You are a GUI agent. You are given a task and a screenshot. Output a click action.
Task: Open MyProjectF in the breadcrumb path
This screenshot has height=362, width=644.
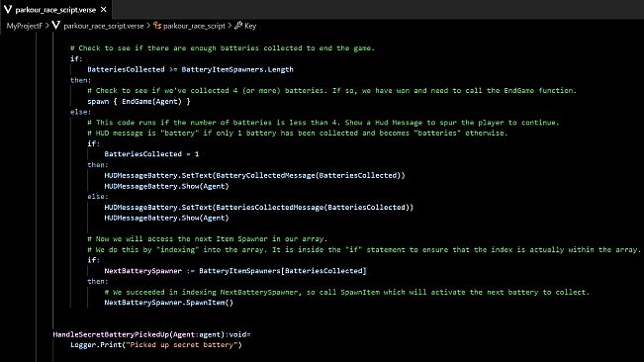tap(24, 26)
